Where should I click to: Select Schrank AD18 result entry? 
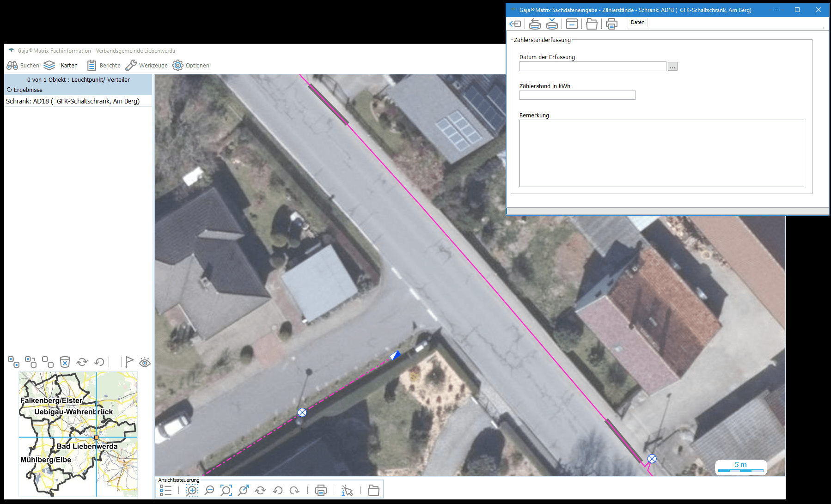pos(73,101)
